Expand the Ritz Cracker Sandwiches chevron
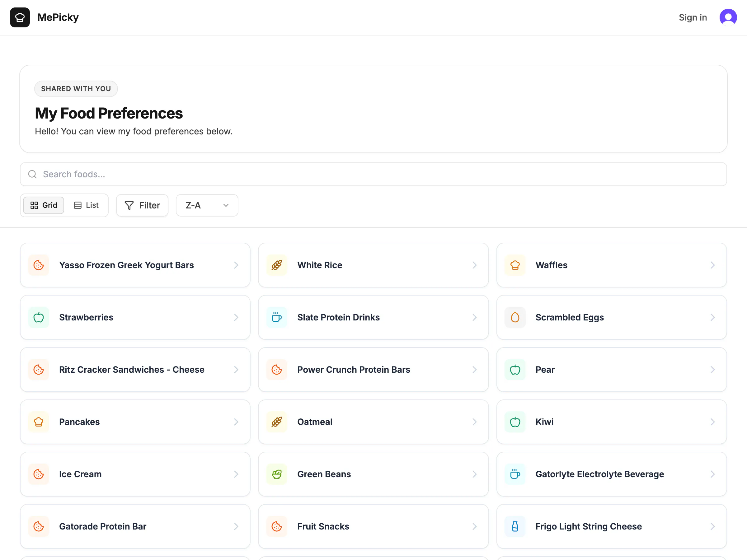Screen dimensions: 747x560 [236, 370]
